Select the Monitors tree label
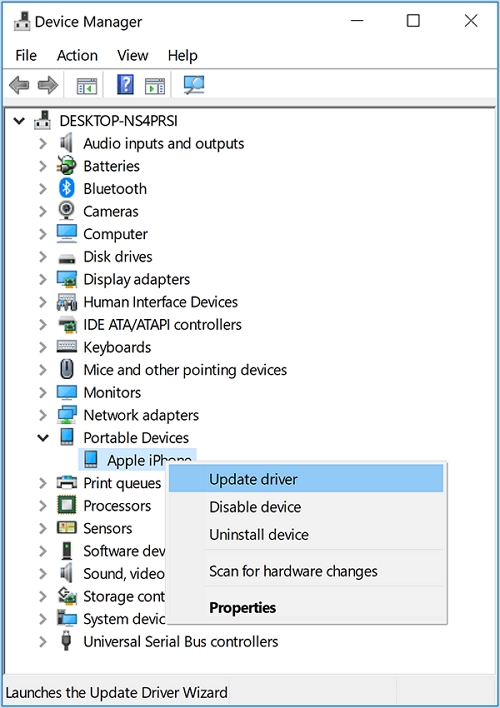500x708 pixels. (x=112, y=392)
